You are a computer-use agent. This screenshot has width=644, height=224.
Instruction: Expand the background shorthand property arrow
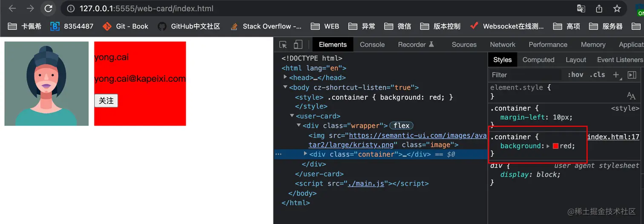pos(548,146)
